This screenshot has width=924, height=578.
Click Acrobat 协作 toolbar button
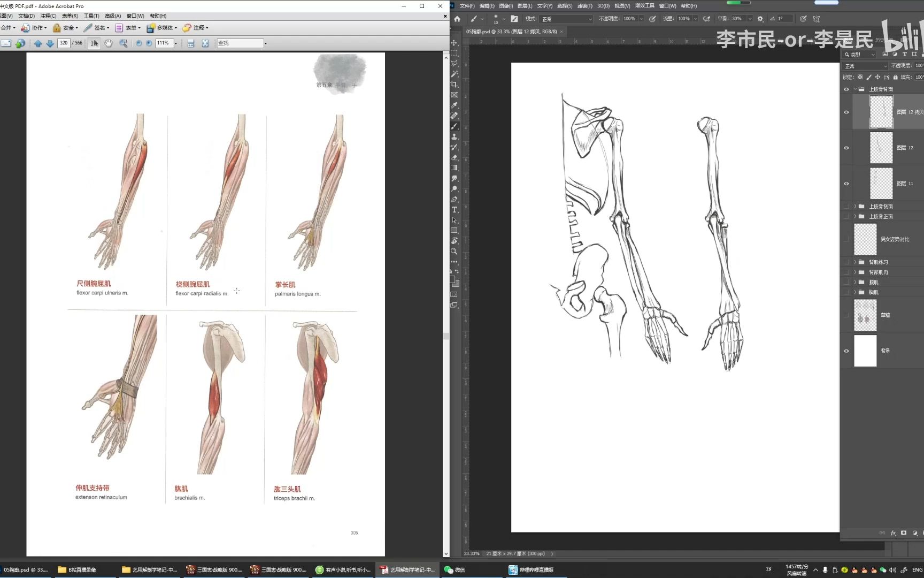pyautogui.click(x=34, y=28)
